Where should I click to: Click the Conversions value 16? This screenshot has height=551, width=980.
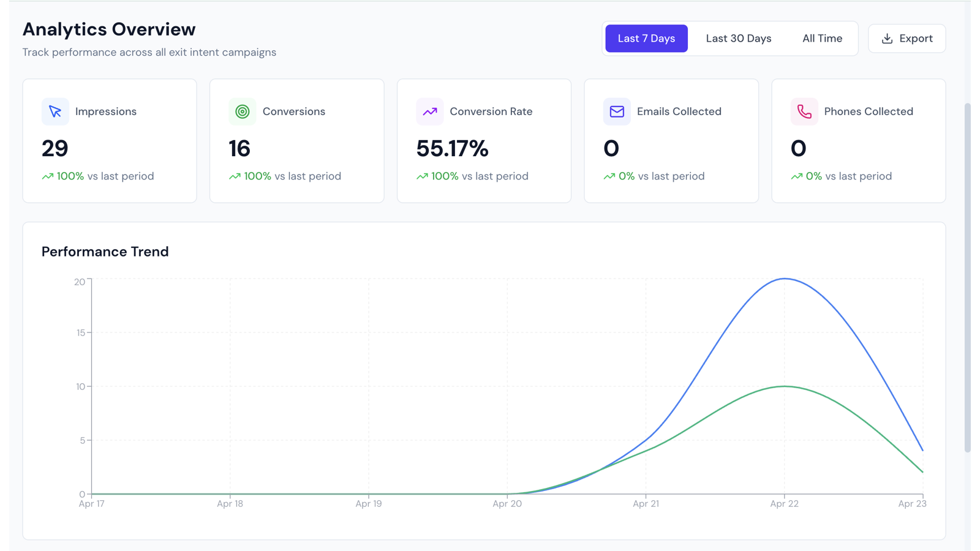pos(239,148)
